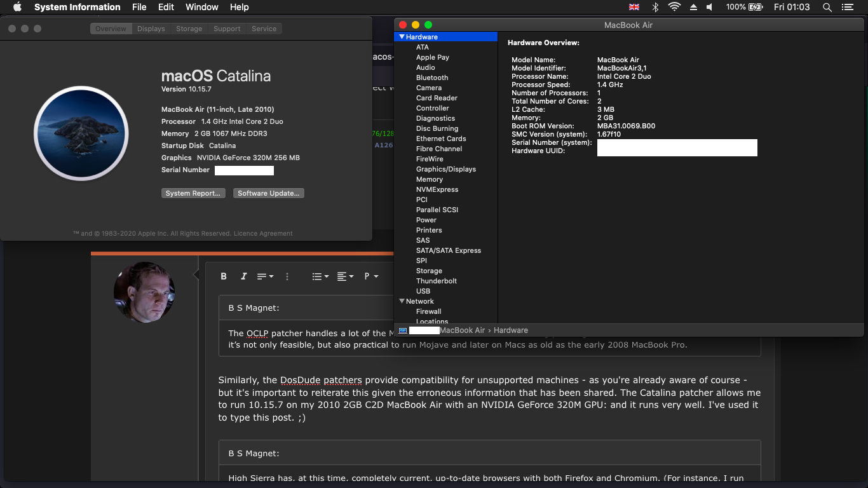Switch to the Displays tab

click(x=151, y=29)
